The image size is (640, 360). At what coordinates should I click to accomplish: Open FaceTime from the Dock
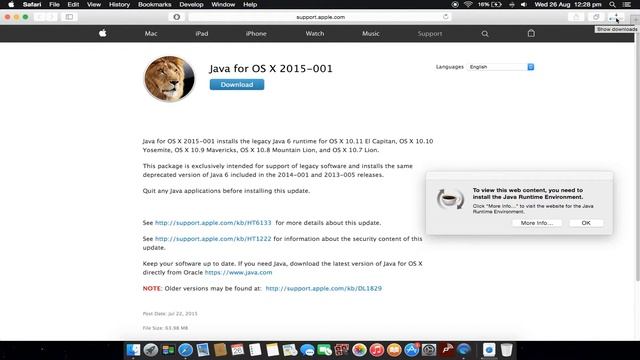[x=324, y=350]
